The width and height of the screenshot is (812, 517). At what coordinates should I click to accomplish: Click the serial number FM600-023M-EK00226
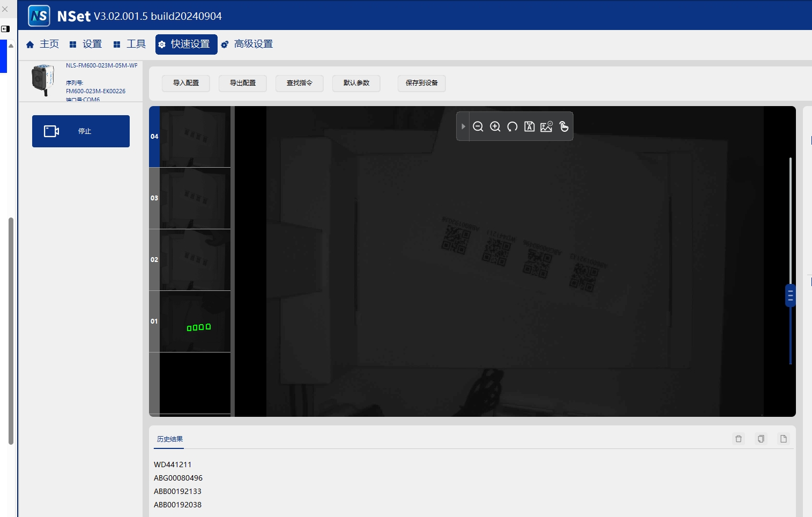[95, 91]
